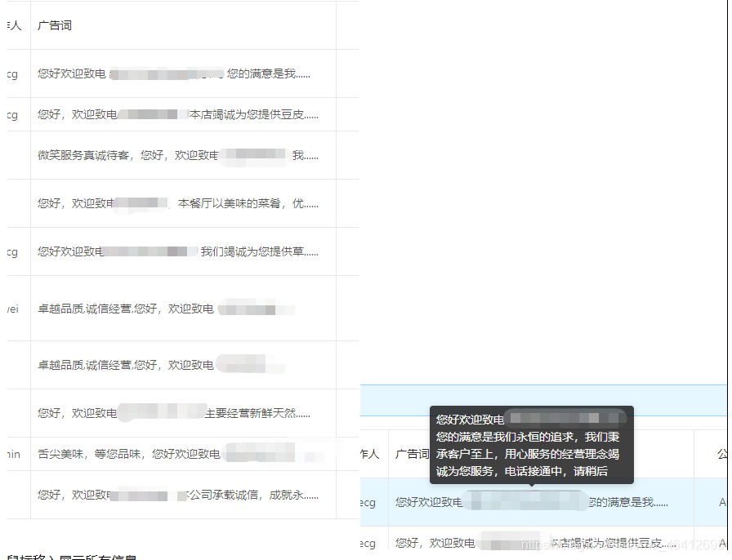Click the ecg label in the bottom table first row
732x560 pixels.
369,503
